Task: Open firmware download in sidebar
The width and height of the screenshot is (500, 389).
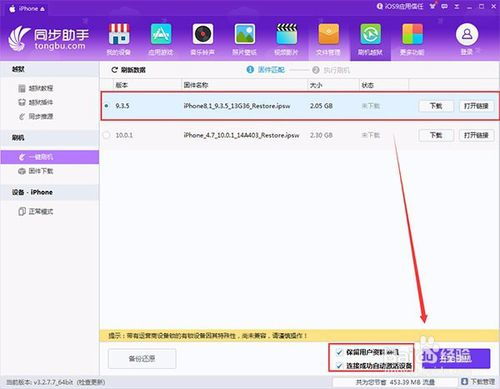Action: [35, 171]
